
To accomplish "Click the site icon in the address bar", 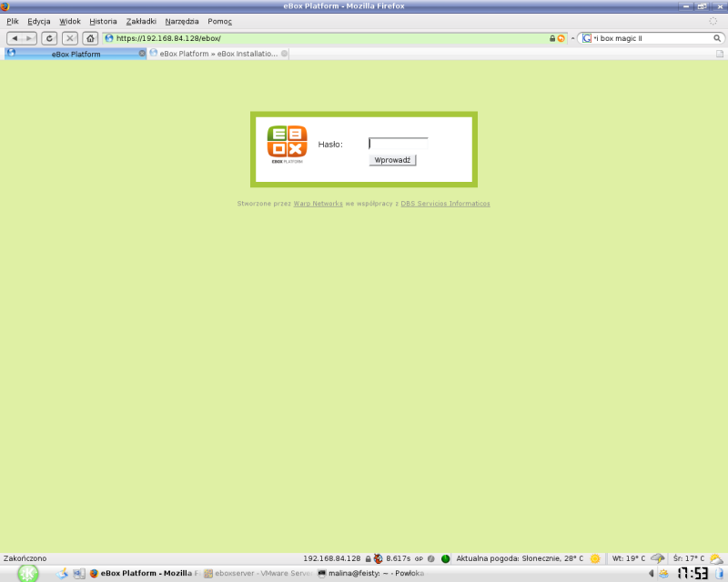I will (x=109, y=38).
